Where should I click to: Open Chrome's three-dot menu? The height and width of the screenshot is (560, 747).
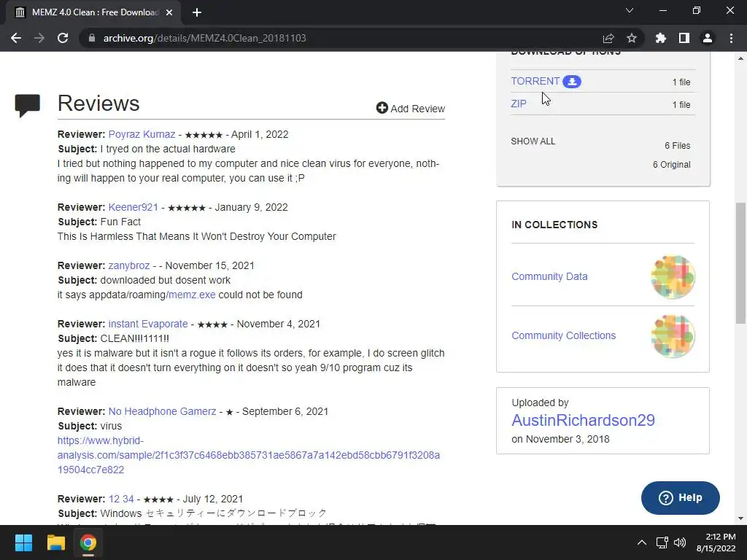(731, 38)
